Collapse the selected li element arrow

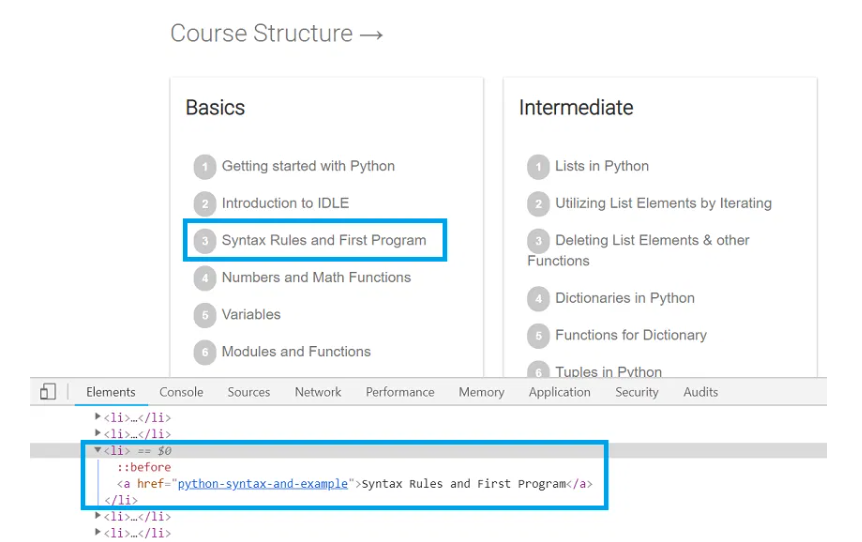coord(98,451)
